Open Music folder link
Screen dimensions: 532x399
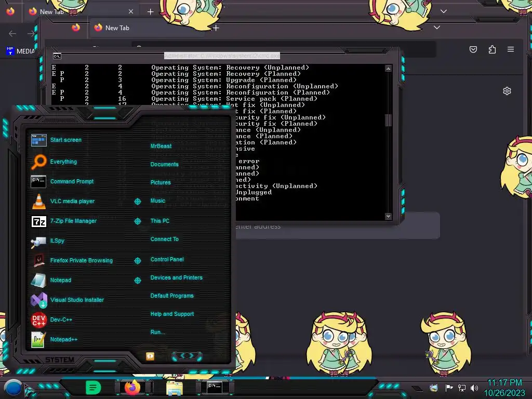tap(158, 201)
